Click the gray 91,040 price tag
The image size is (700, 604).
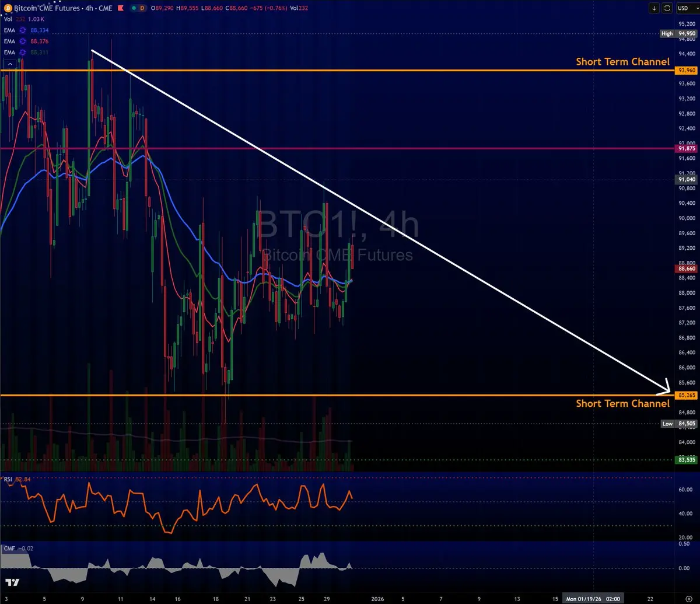(686, 180)
